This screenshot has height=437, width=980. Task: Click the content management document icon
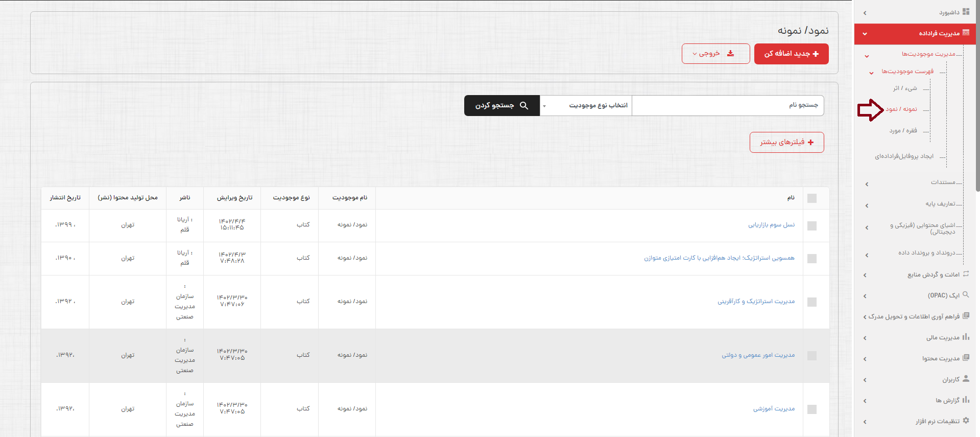tap(966, 358)
